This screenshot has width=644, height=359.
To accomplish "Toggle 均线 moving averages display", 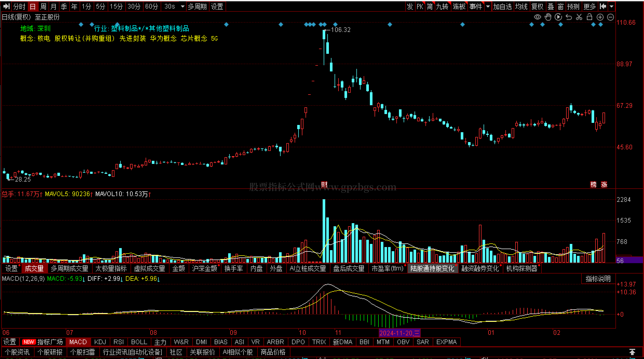I will point(521,6).
